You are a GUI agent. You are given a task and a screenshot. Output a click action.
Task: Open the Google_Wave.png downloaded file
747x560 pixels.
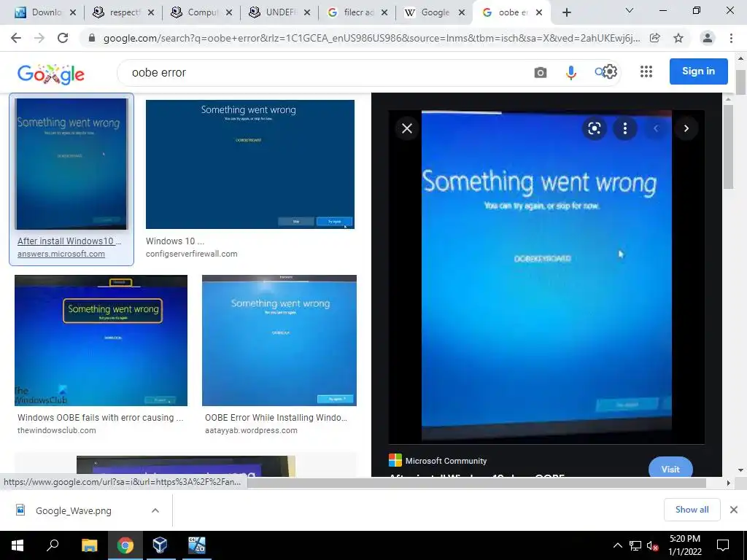tap(74, 510)
